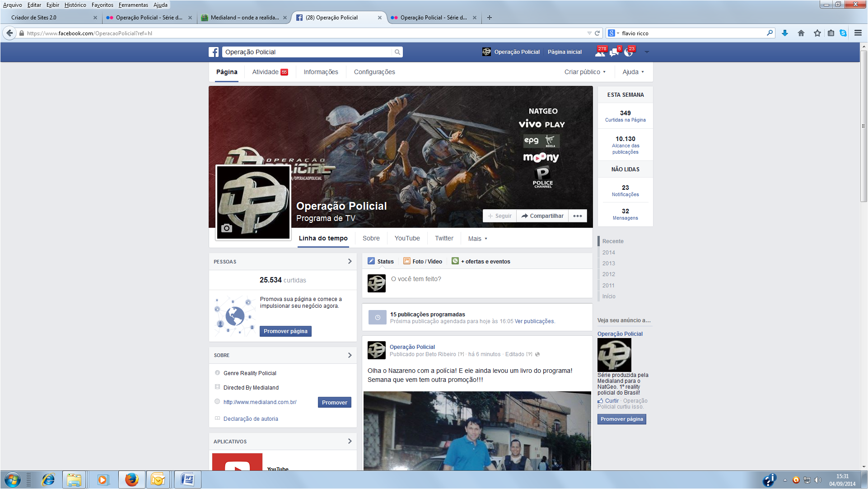868x489 pixels.
Task: Launch Internet Explorer from taskbar
Action: click(48, 480)
